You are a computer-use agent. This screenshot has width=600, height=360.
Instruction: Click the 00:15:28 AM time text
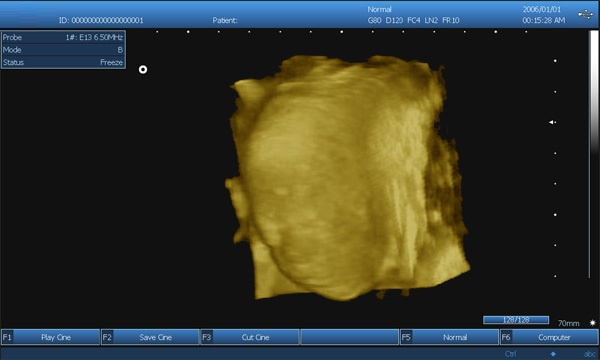[544, 20]
